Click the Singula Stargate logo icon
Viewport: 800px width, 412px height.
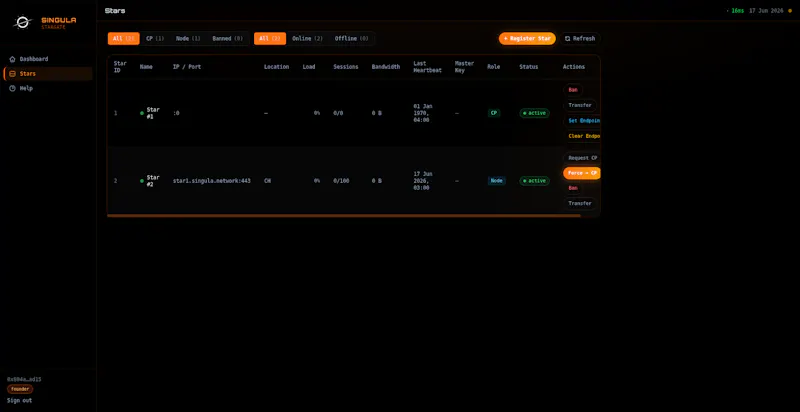pyautogui.click(x=22, y=22)
